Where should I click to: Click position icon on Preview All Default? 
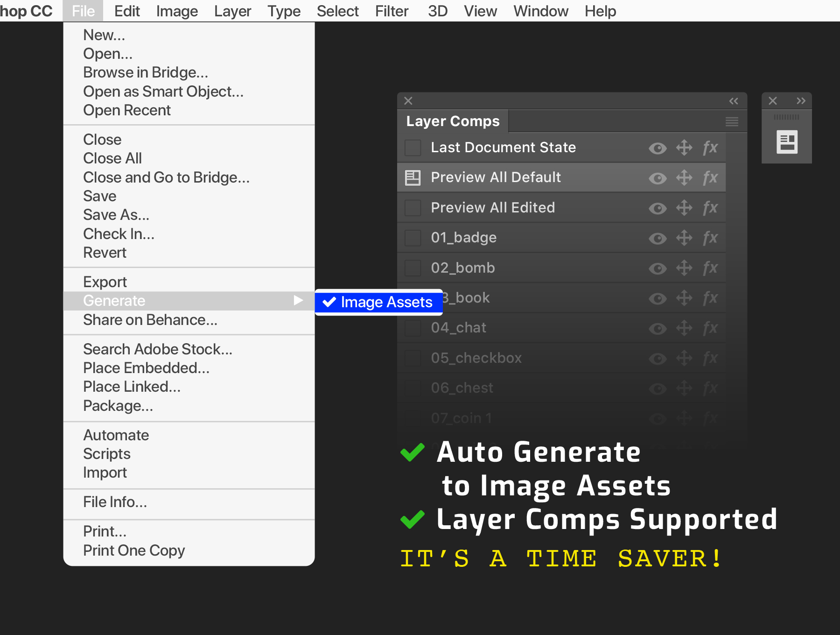tap(684, 177)
